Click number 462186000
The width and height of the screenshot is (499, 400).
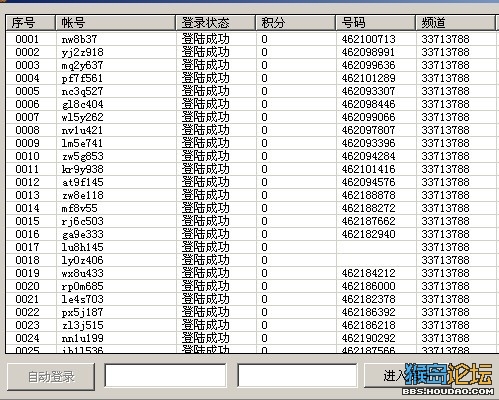tap(368, 286)
